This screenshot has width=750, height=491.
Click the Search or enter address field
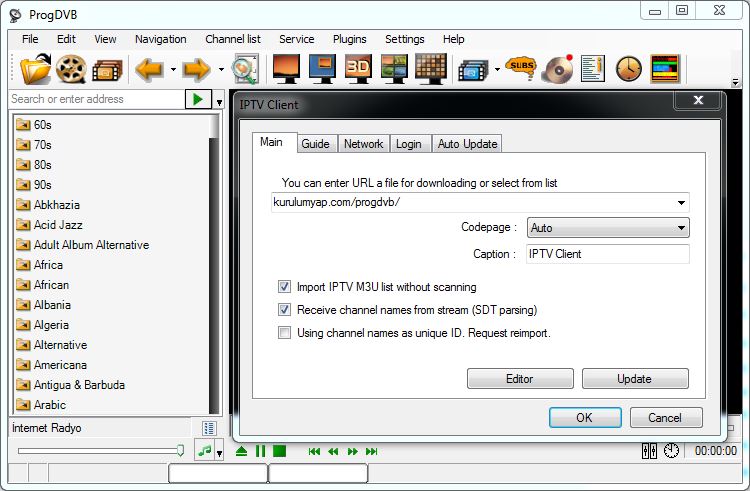(x=97, y=99)
